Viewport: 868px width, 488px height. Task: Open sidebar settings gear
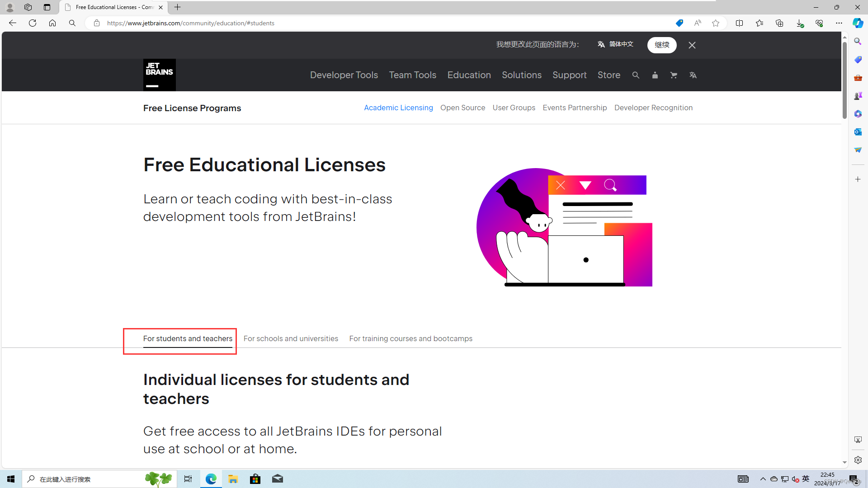click(x=858, y=460)
